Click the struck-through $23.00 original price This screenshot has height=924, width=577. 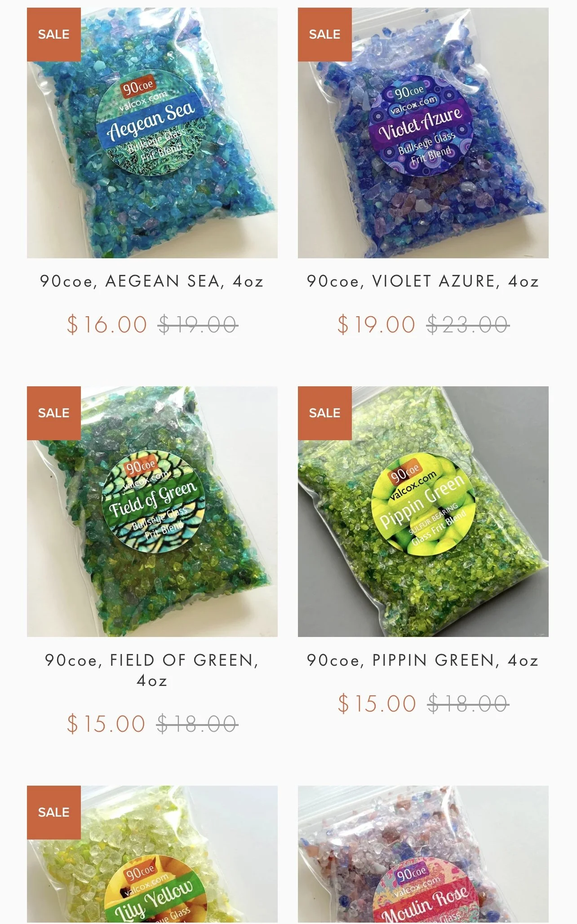[x=468, y=325]
